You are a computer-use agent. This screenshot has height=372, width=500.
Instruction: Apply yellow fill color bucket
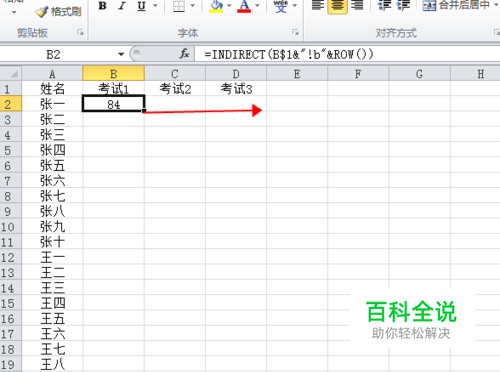[216, 6]
